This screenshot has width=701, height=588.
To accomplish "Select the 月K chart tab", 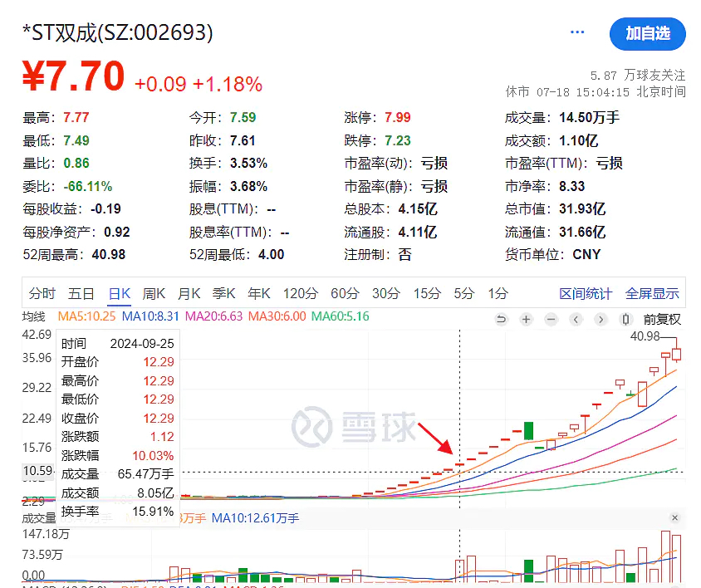I will point(189,294).
